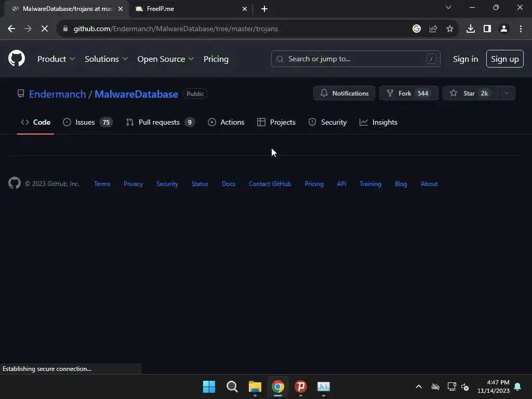Click the address bar URL

[176, 29]
